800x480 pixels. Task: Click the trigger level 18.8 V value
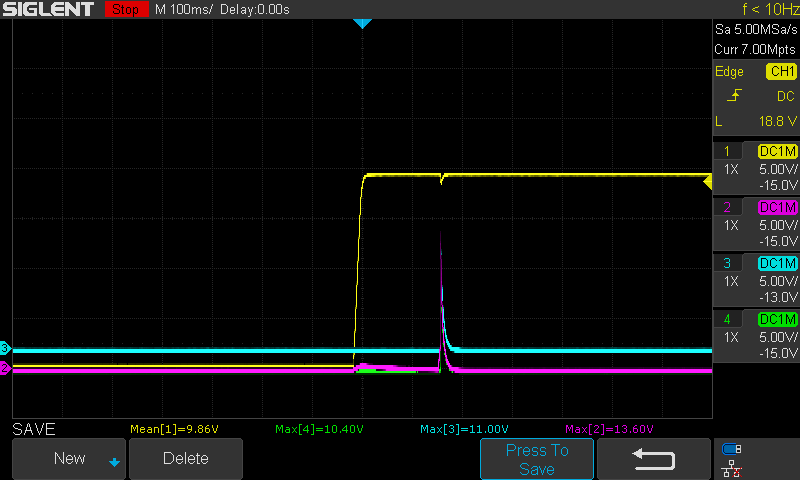778,121
